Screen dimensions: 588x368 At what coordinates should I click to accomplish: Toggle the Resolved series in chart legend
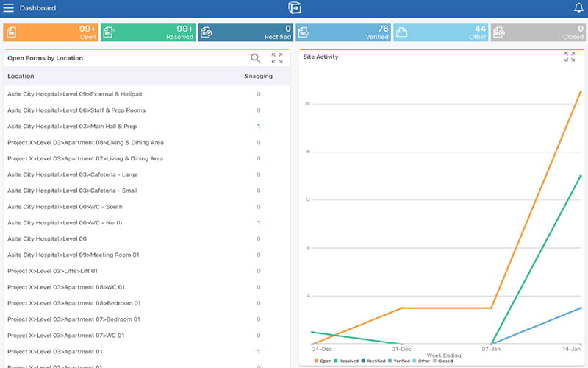coord(346,361)
